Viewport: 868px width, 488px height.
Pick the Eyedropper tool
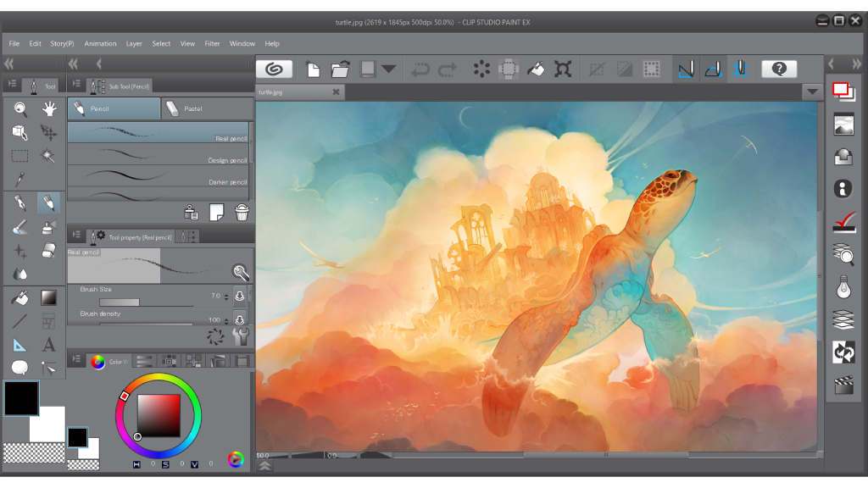pyautogui.click(x=20, y=179)
